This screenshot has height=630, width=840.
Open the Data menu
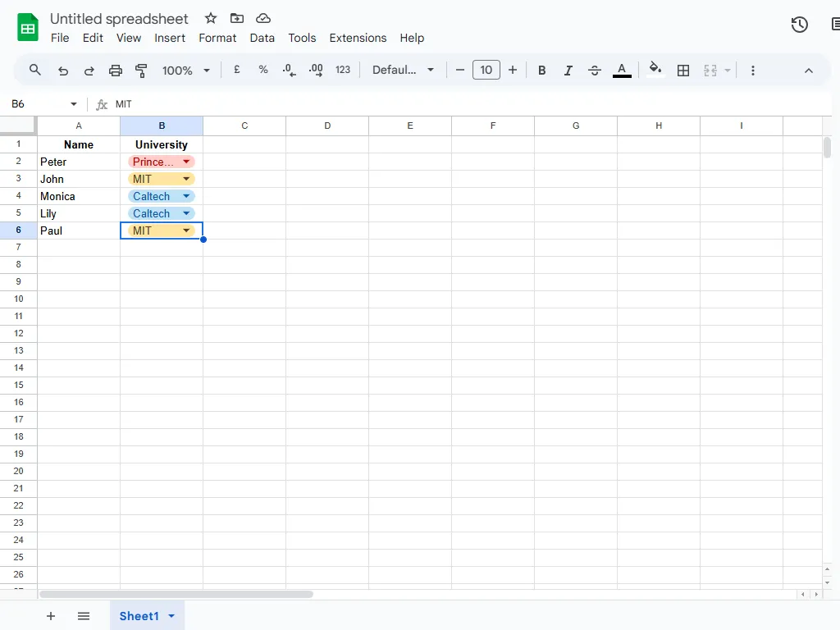click(262, 38)
